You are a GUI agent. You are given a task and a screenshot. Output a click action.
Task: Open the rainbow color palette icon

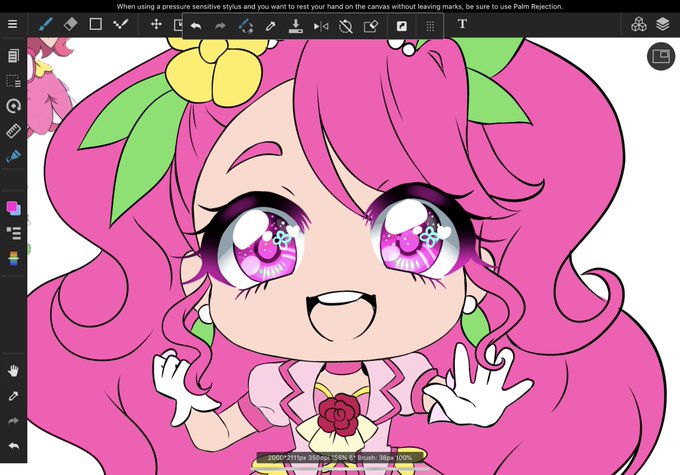click(13, 258)
